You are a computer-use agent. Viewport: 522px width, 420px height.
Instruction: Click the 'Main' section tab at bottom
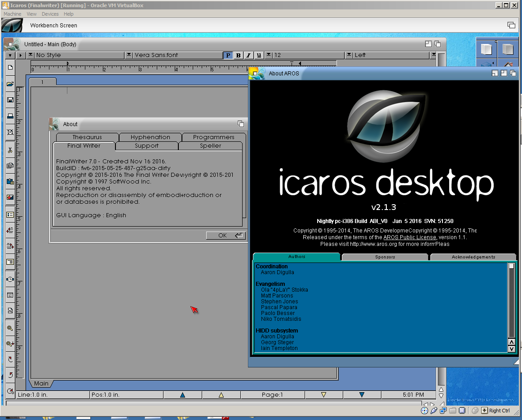click(x=41, y=383)
